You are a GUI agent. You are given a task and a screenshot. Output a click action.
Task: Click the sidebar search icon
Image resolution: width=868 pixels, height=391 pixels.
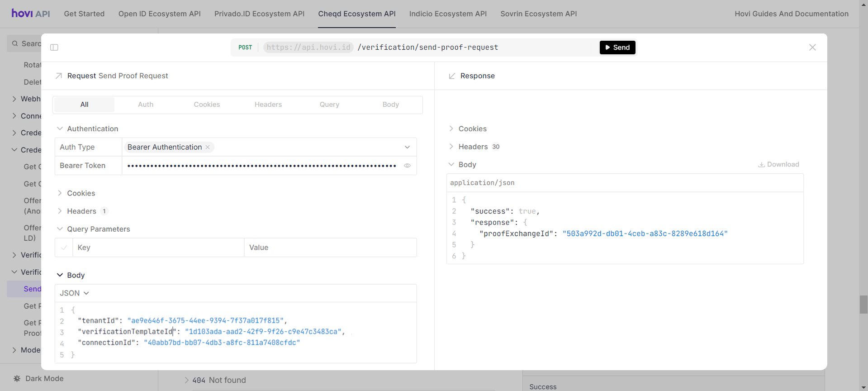point(15,43)
